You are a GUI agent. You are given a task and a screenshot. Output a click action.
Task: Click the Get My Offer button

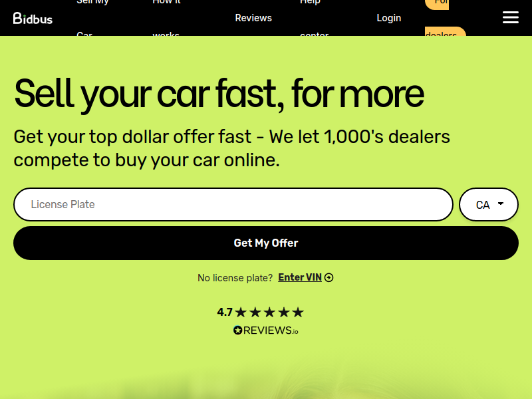click(x=266, y=243)
